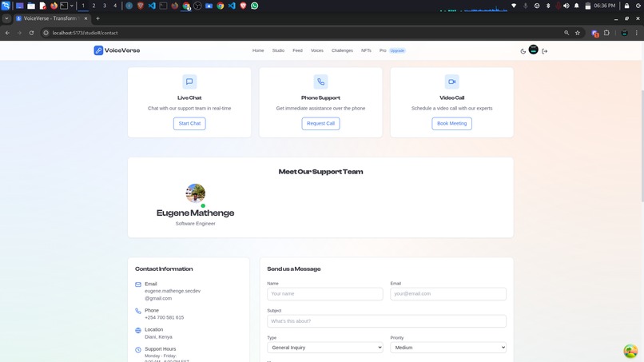Click the phone number +254 700 581 615

click(x=165, y=317)
